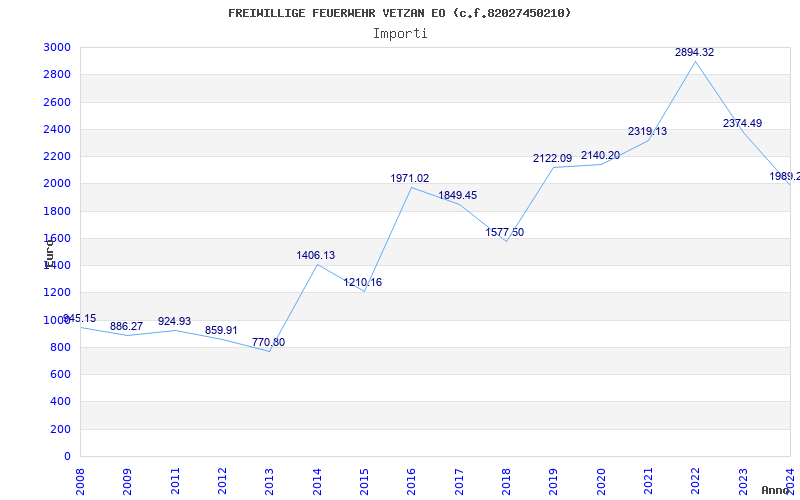Select data label 1406.13
The height and width of the screenshot is (500, 800).
(x=316, y=255)
